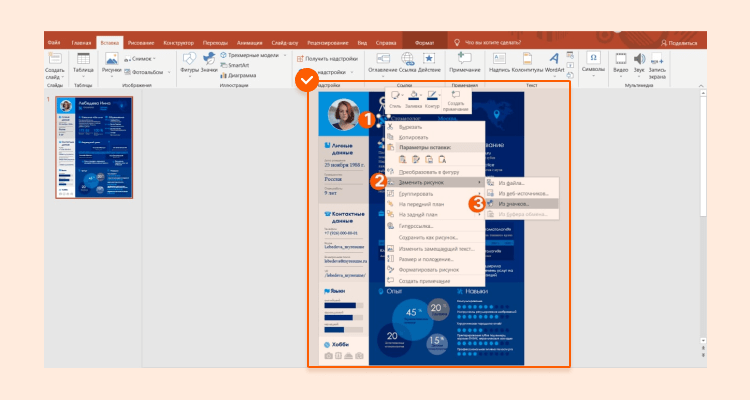Screen dimensions: 750x400
Task: Insert a Диаграмма (Chart)
Action: click(x=238, y=75)
